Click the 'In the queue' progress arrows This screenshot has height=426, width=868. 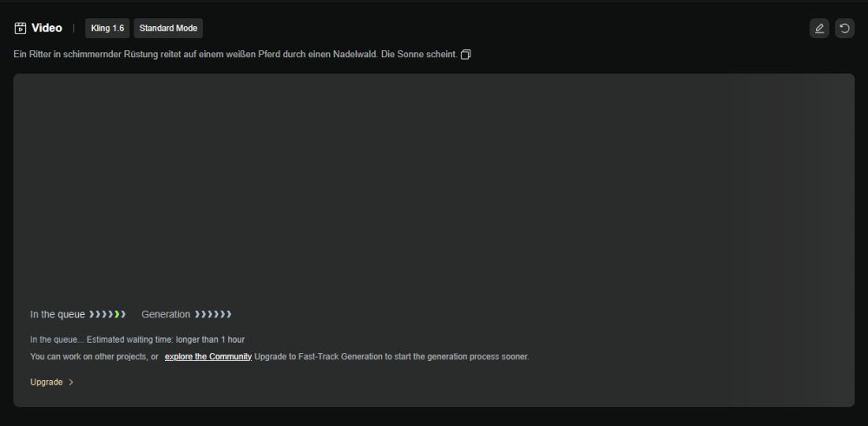point(108,314)
